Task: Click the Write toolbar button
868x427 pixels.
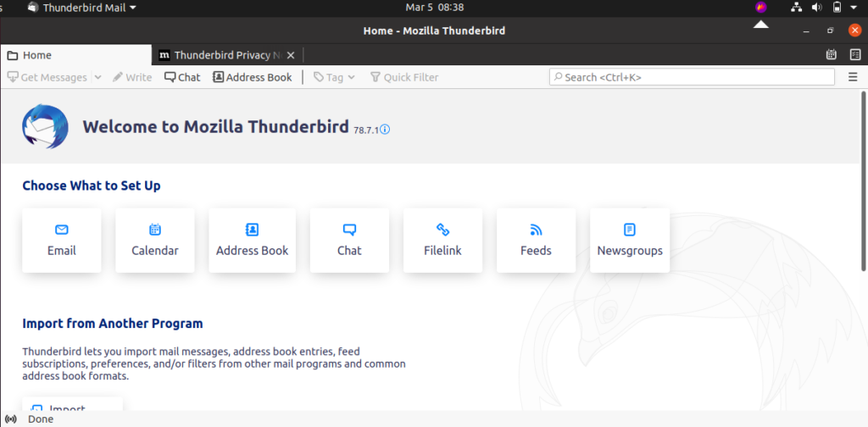Action: coord(131,77)
